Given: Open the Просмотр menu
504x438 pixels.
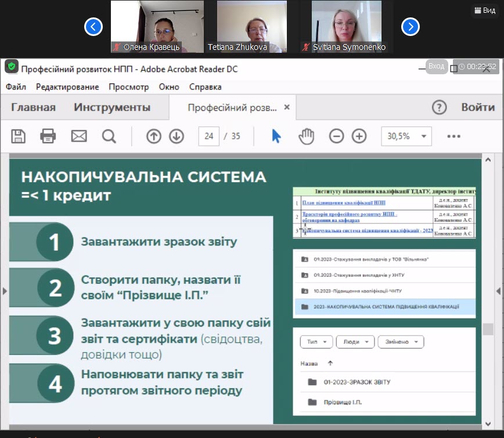Looking at the screenshot, I should pos(128,86).
